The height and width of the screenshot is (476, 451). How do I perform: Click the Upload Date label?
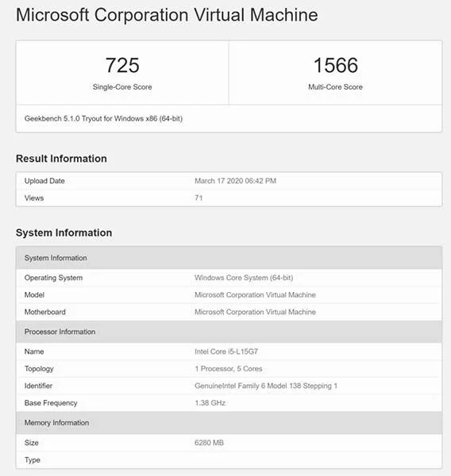(x=44, y=181)
